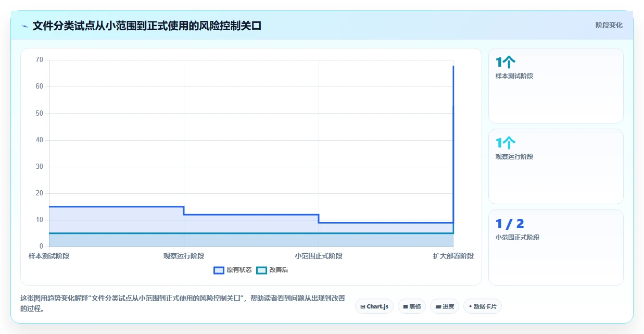
Task: Click the 阶段变化 label in header
Action: (609, 25)
